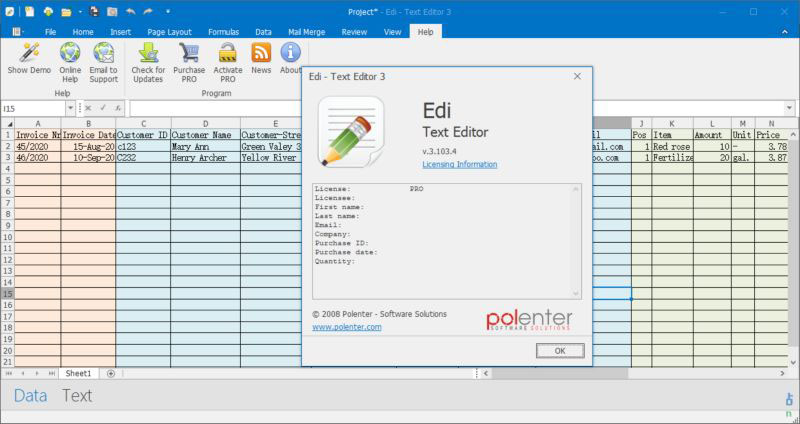Select the cell with 45/2020
This screenshot has height=424, width=800.
[x=38, y=146]
